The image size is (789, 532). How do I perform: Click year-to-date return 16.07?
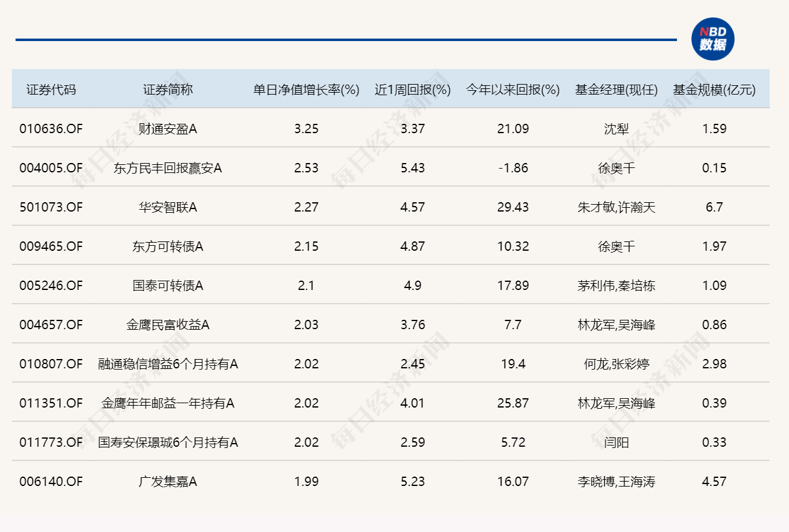513,482
